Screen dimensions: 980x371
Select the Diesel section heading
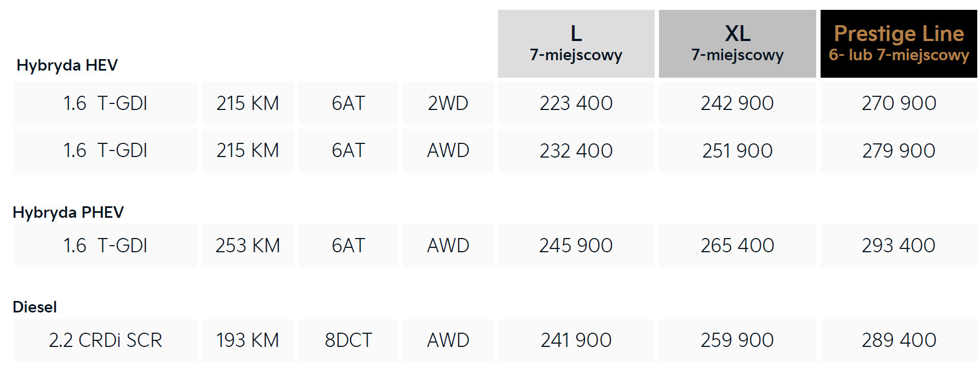[x=35, y=307]
